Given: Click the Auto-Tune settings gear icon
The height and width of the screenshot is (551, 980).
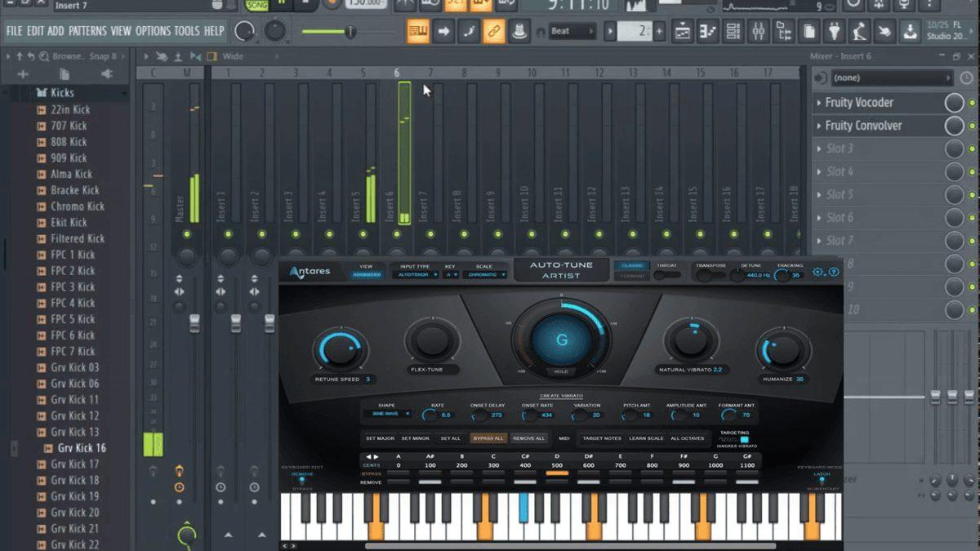Looking at the screenshot, I should [x=818, y=272].
